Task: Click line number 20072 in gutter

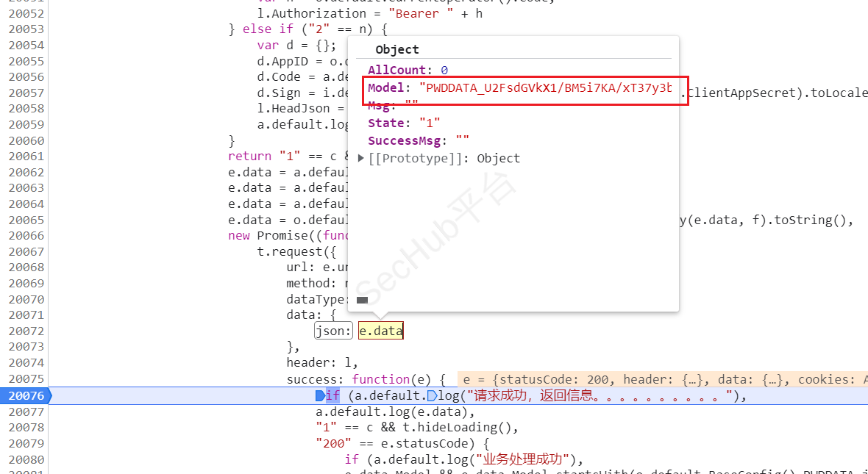Action: pyautogui.click(x=26, y=331)
